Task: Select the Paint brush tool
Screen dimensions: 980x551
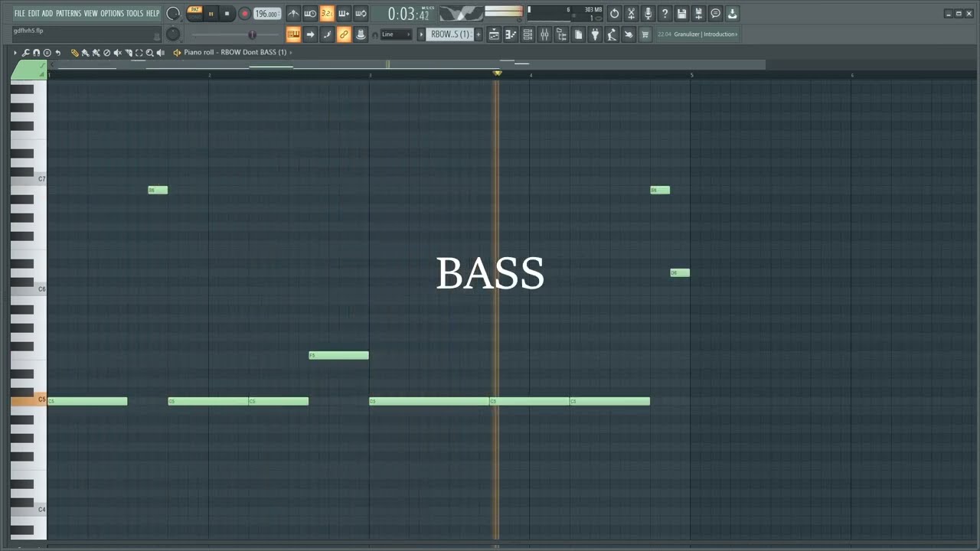Action: (x=85, y=52)
